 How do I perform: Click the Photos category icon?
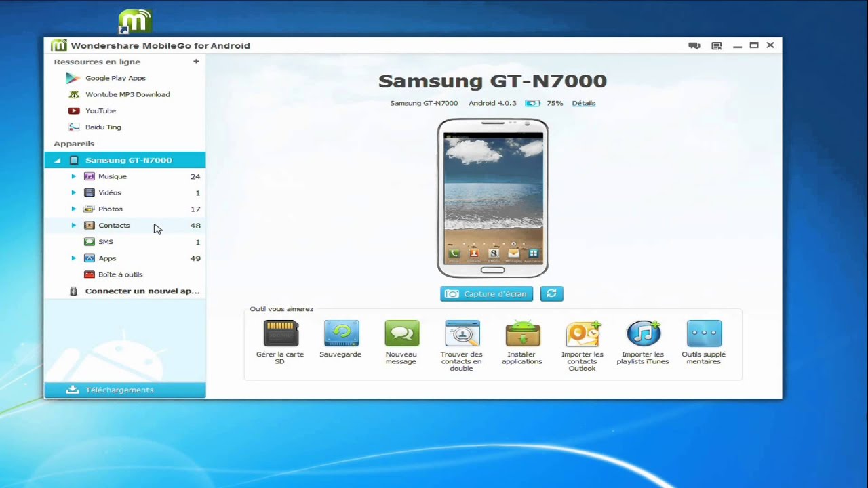click(x=89, y=209)
